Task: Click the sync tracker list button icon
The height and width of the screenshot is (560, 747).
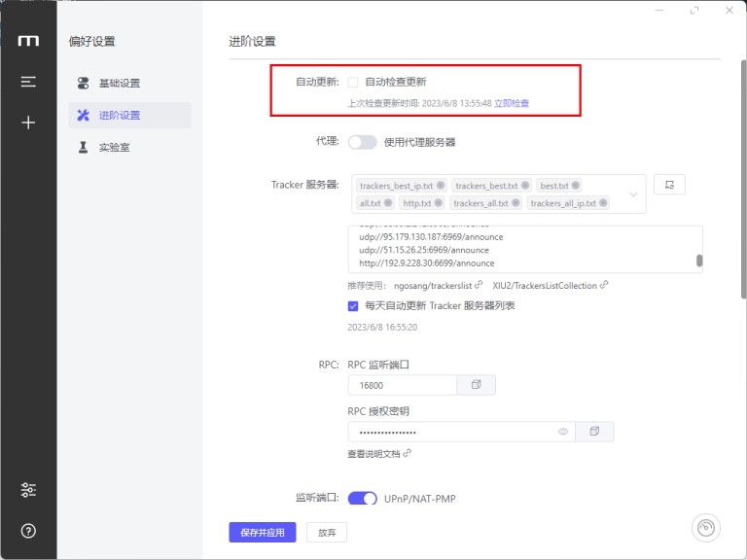Action: (x=669, y=185)
